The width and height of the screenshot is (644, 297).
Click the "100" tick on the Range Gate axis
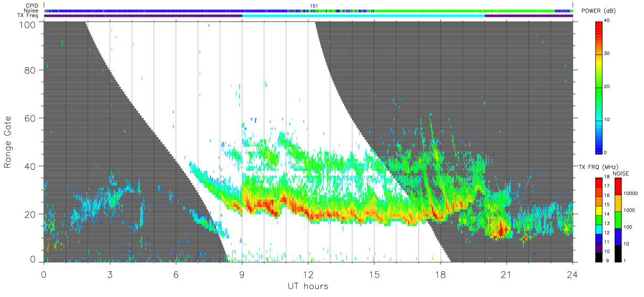click(x=28, y=24)
